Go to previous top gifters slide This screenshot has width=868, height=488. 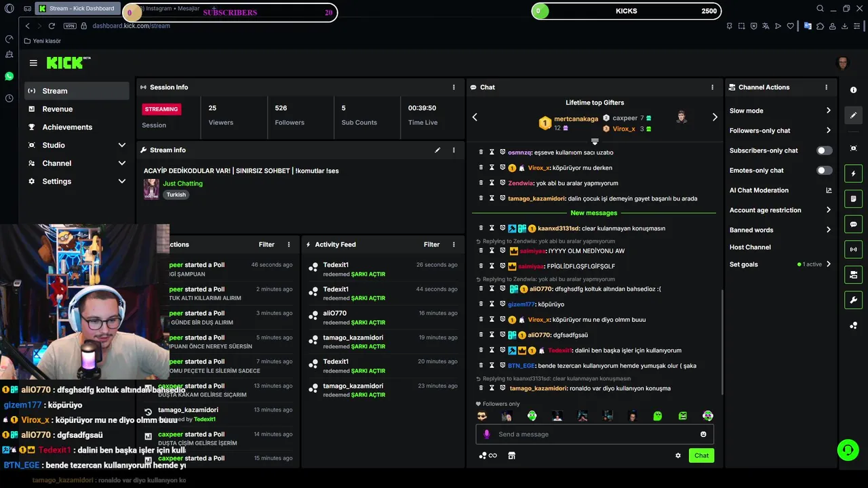pyautogui.click(x=475, y=117)
